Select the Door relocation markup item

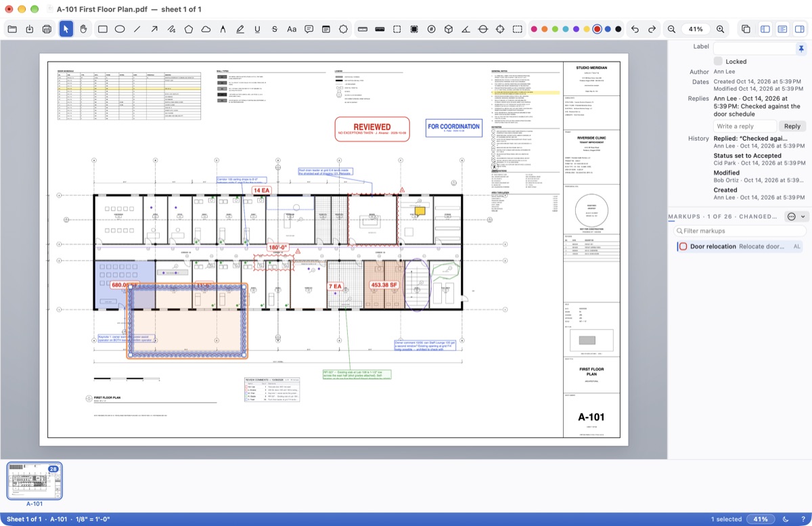coord(740,246)
